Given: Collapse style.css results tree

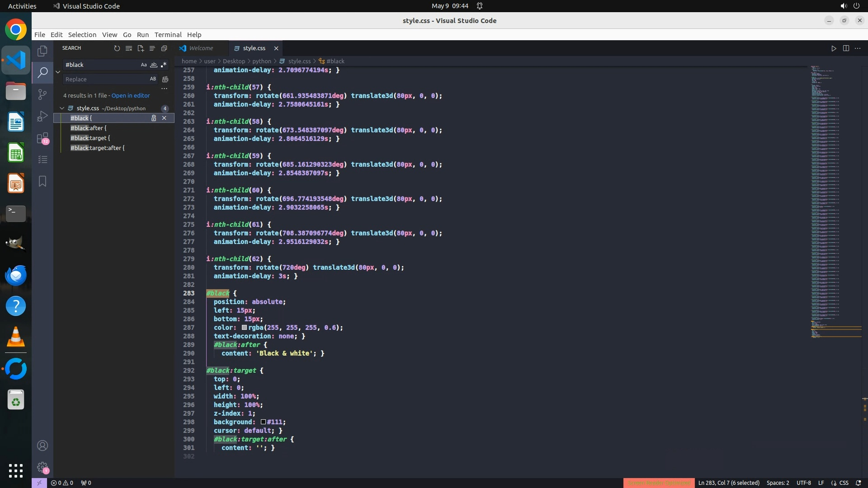Looking at the screenshot, I should 62,108.
